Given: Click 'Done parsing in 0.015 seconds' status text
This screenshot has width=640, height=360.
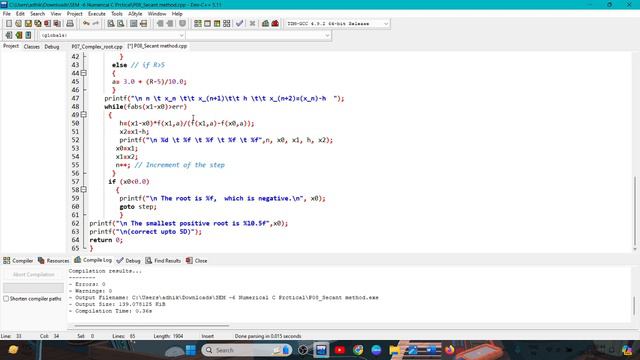Looking at the screenshot, I should coord(268,336).
